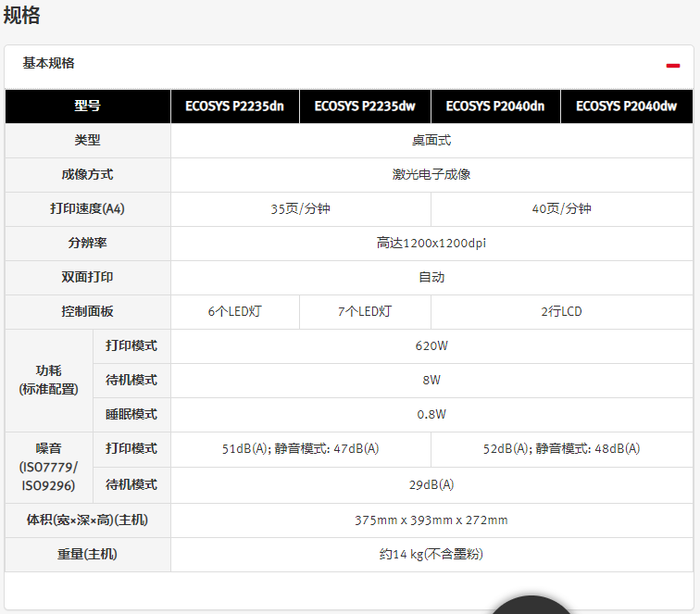Click the 重量(主机) row label
700x614 pixels.
coord(87,555)
